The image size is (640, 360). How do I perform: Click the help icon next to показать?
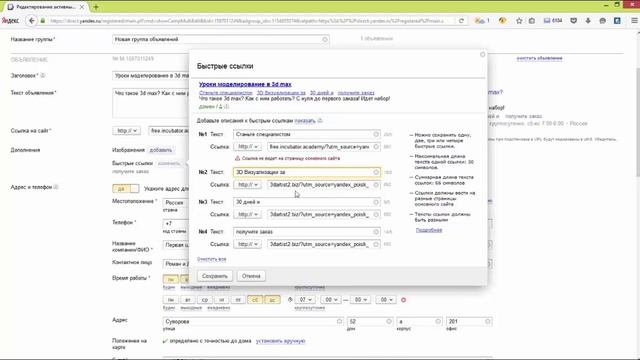point(320,120)
